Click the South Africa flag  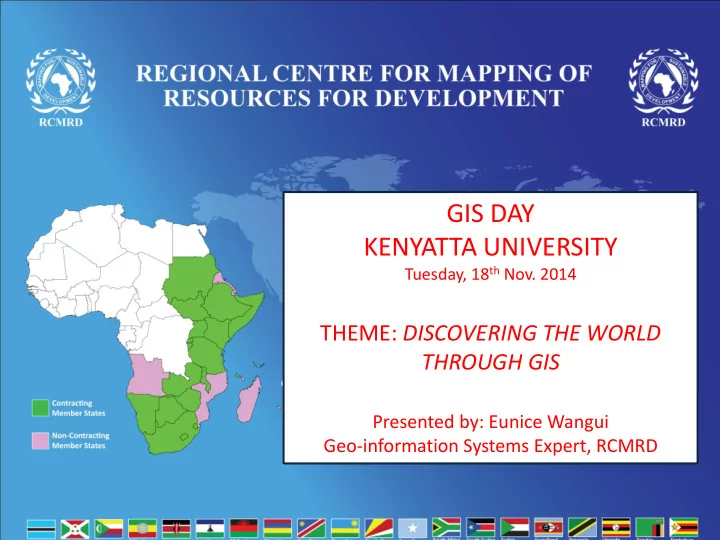click(x=446, y=528)
